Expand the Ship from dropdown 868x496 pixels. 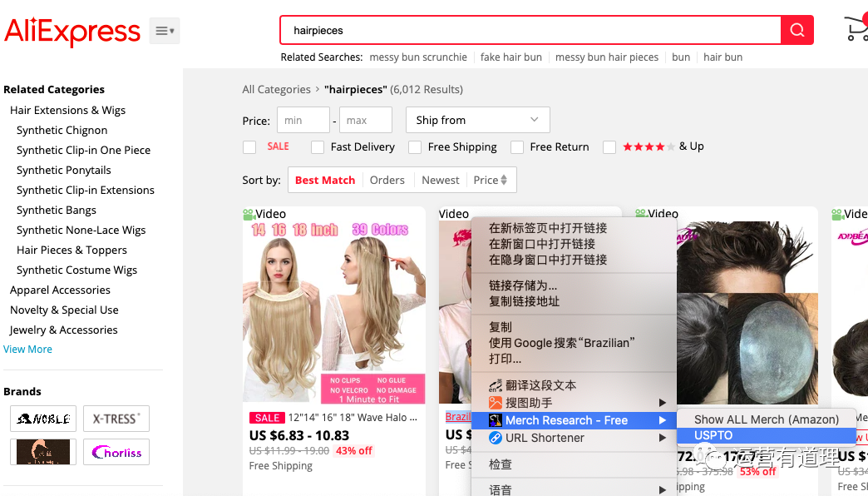[477, 120]
